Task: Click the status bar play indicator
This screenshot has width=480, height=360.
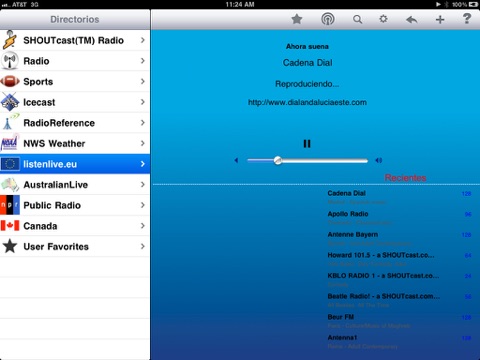Action: point(438,4)
